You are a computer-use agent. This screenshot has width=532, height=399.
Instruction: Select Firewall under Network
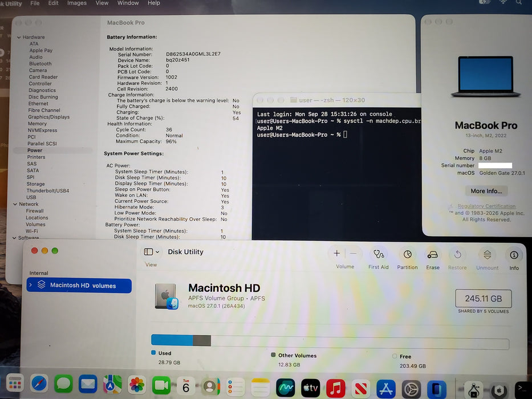pos(35,211)
